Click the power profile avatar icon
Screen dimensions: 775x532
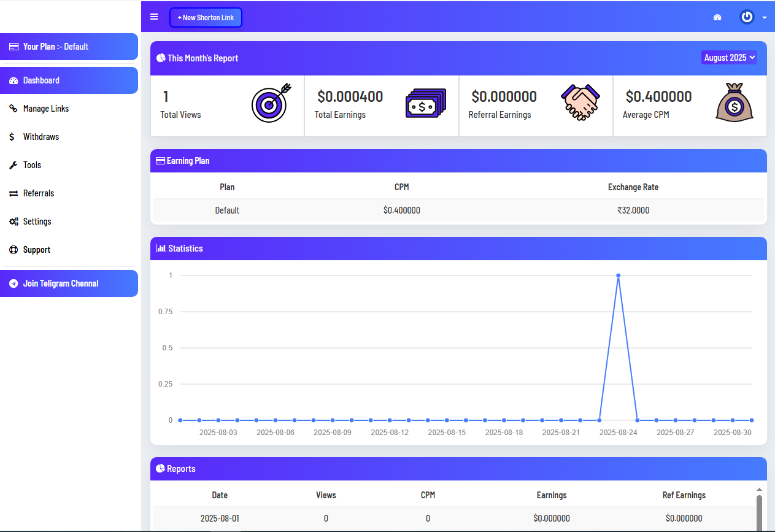747,17
